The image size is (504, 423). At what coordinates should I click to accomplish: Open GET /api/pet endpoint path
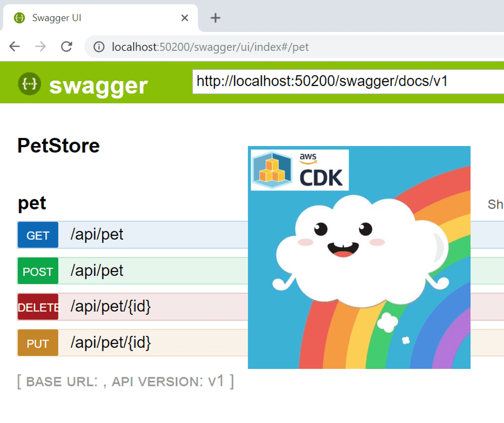pyautogui.click(x=97, y=234)
